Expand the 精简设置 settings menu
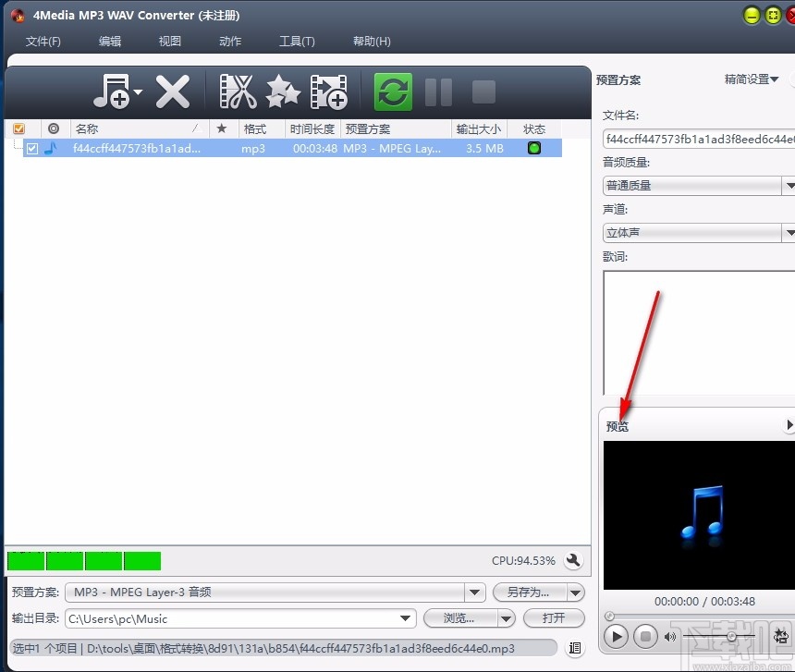 click(751, 79)
